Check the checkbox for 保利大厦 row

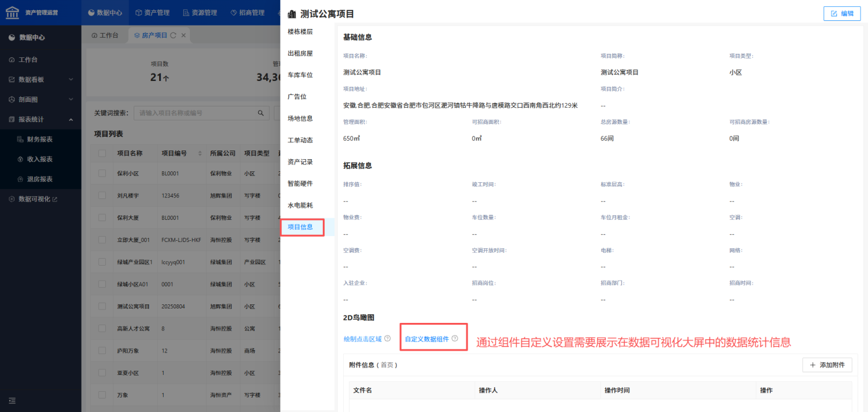click(102, 218)
